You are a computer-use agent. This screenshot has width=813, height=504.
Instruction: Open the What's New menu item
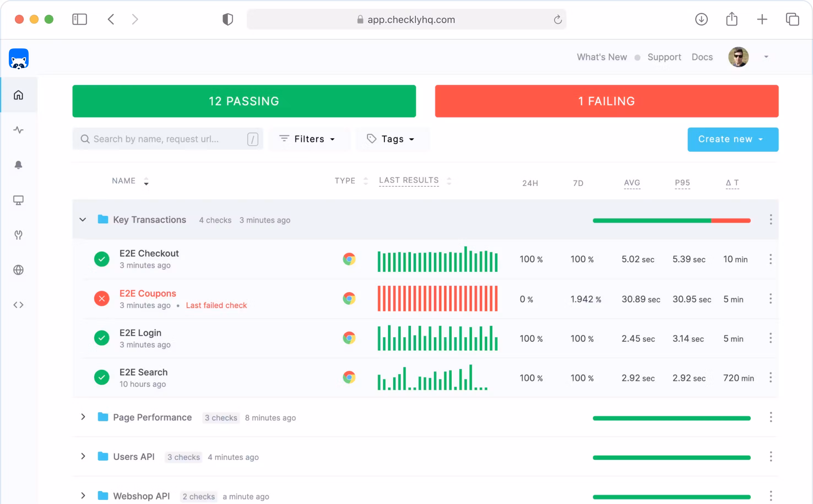(x=602, y=57)
